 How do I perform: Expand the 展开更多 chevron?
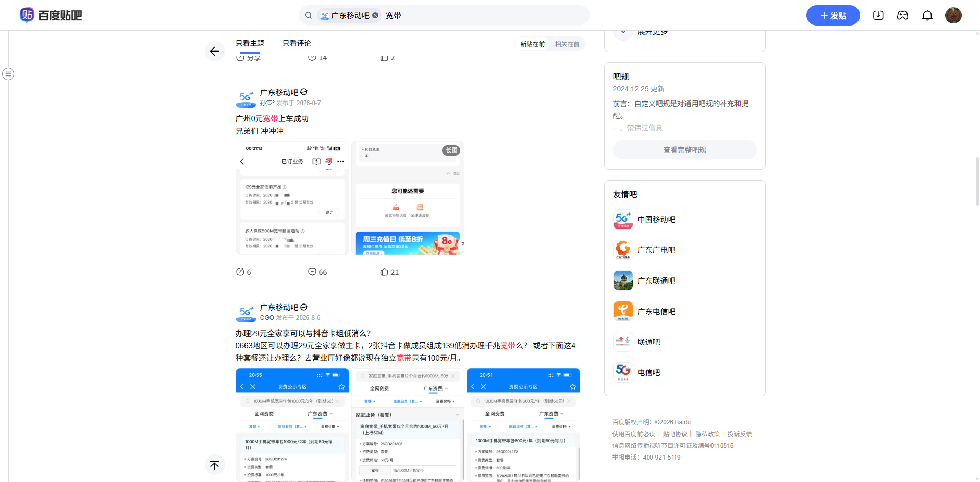point(623,32)
